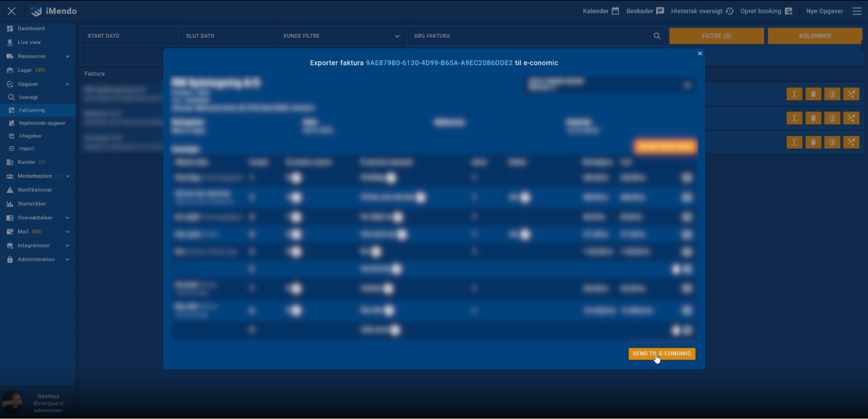868x419 pixels.
Task: Collapse the Opgaver sidebar section
Action: pyautogui.click(x=67, y=84)
